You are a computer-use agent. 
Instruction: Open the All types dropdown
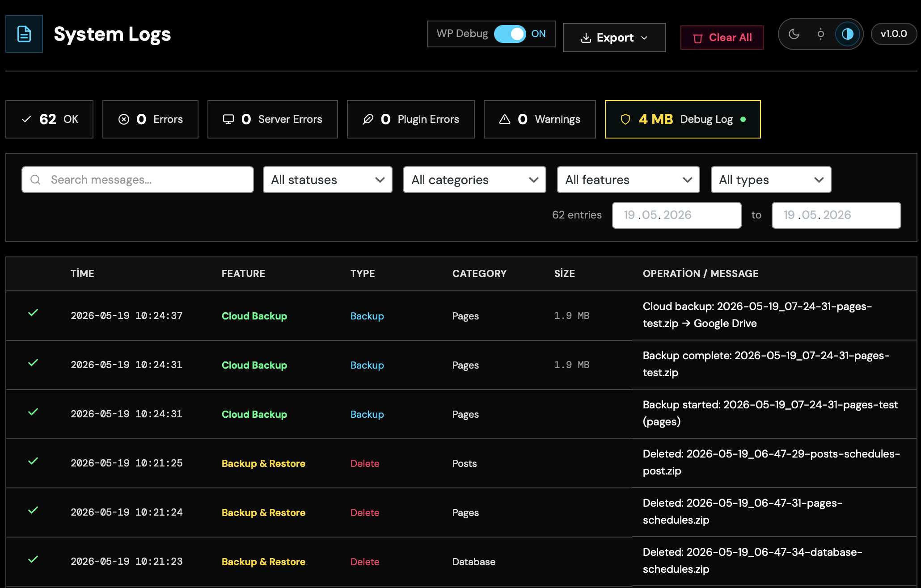[x=771, y=180]
